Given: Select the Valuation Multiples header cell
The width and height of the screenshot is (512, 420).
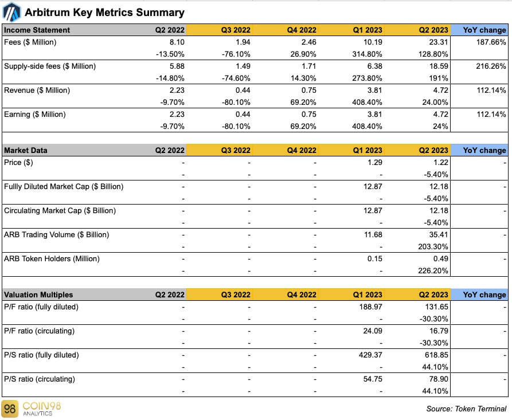Looking at the screenshot, I should tap(38, 295).
